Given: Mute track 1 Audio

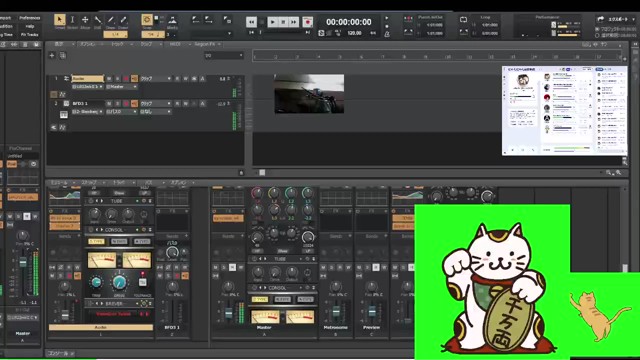Looking at the screenshot, I should pyautogui.click(x=109, y=79).
